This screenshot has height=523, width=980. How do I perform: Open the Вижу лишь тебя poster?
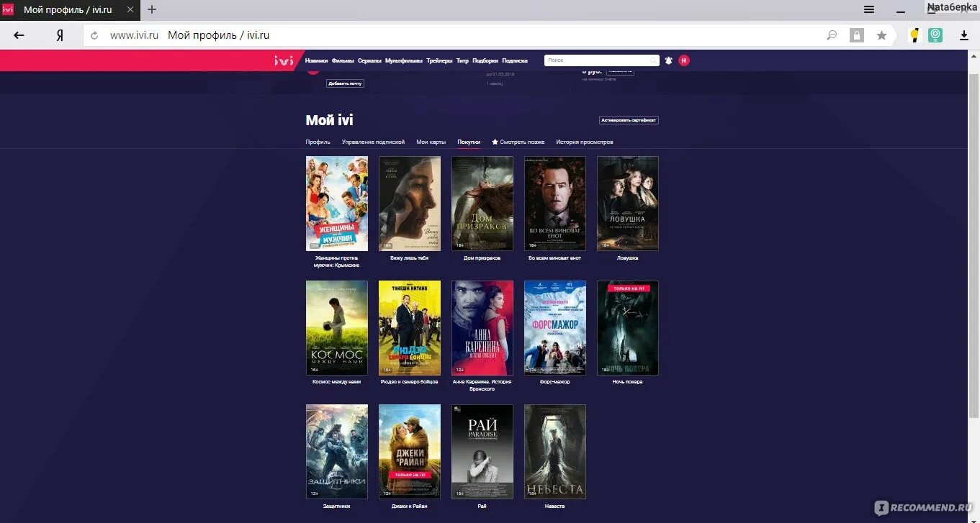[409, 204]
